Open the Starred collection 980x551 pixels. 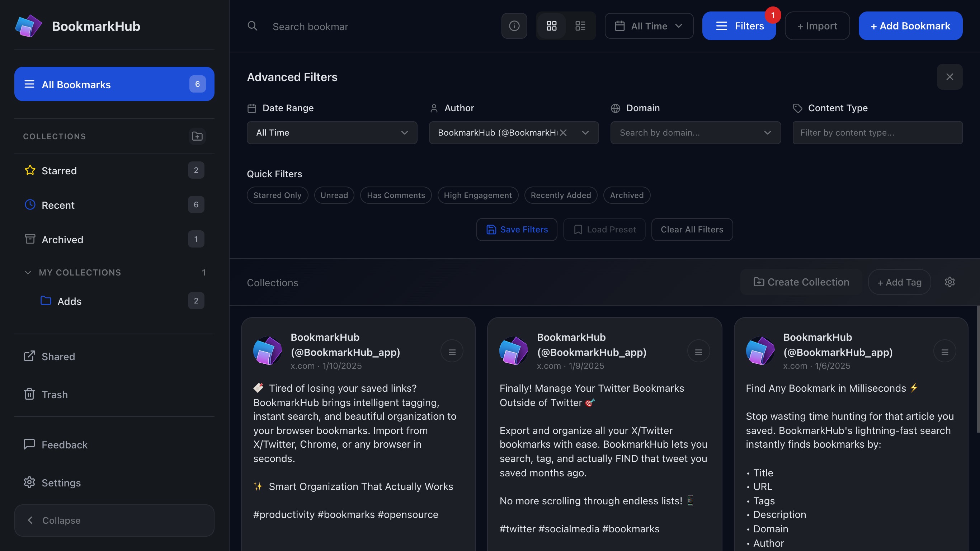tap(114, 170)
